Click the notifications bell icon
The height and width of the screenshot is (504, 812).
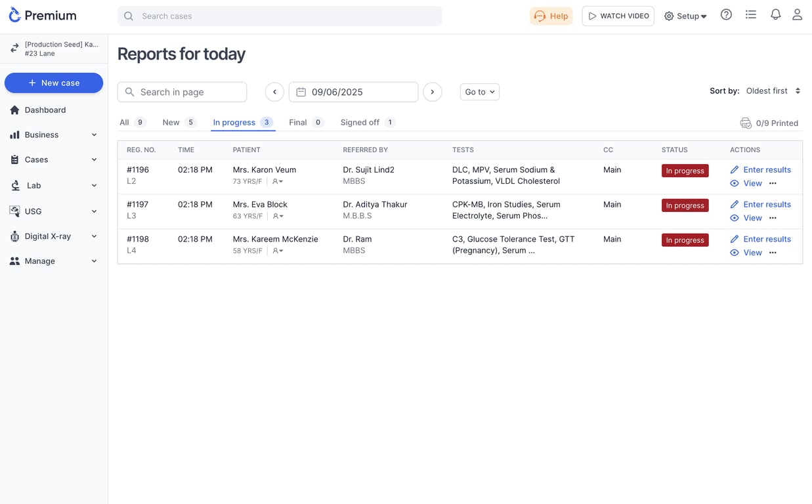[x=775, y=14]
